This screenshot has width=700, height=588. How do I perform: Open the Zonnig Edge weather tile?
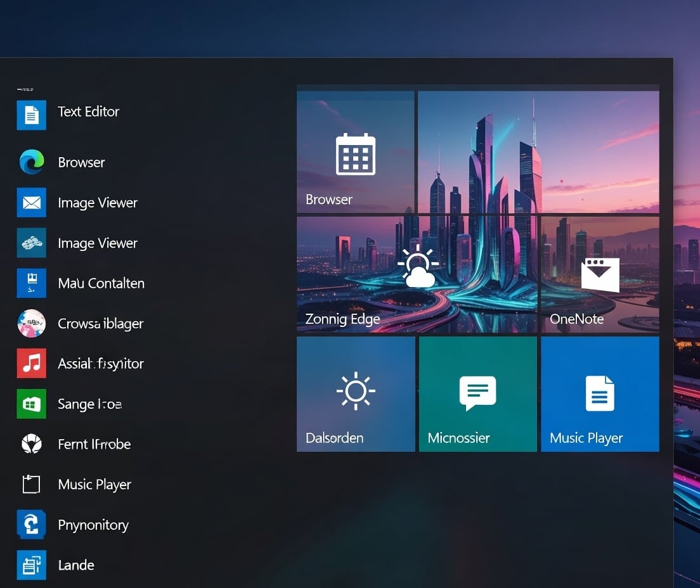click(417, 274)
